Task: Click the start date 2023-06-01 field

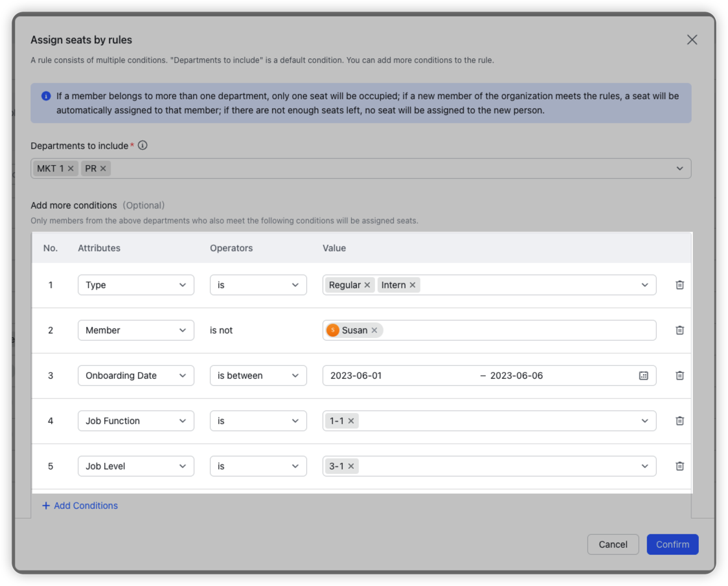Action: coord(356,376)
